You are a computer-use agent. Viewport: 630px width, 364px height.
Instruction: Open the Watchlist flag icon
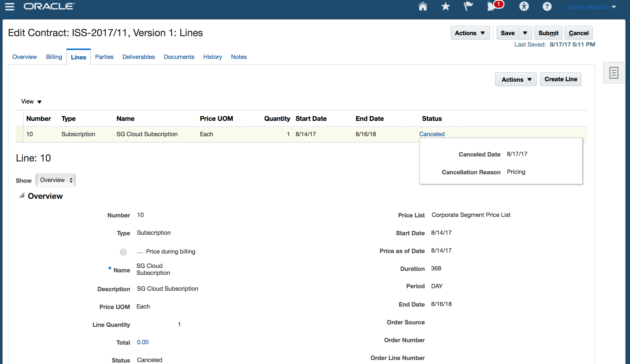click(468, 6)
